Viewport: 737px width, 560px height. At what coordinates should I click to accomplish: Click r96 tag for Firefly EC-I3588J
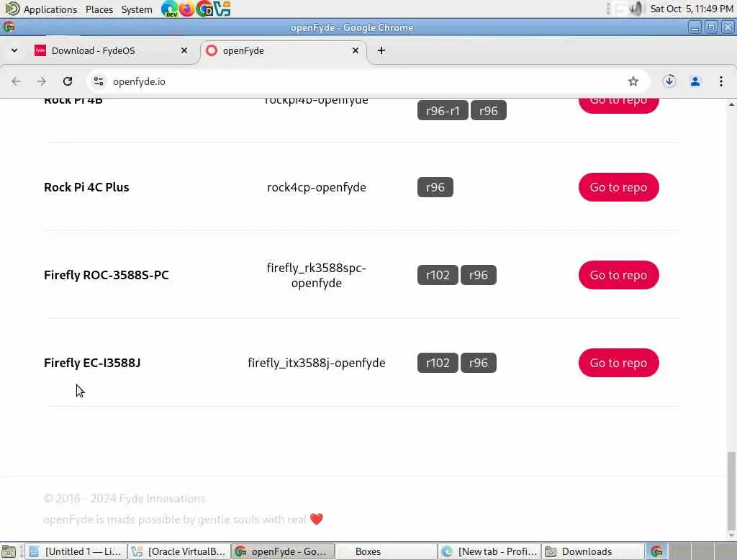coord(479,363)
